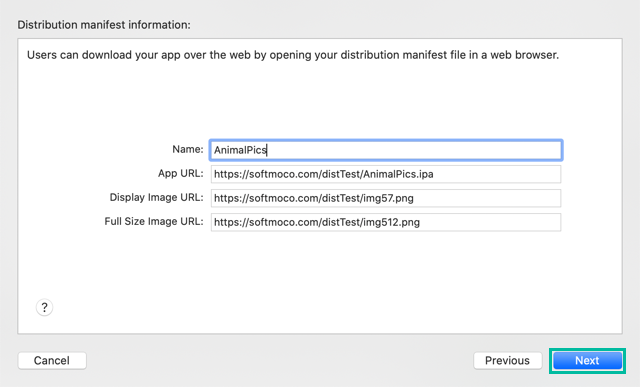Select the App URL input field

[386, 174]
